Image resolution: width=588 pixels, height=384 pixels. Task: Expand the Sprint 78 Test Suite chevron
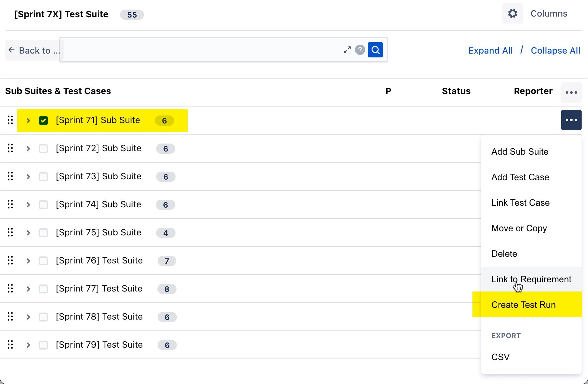(x=28, y=317)
